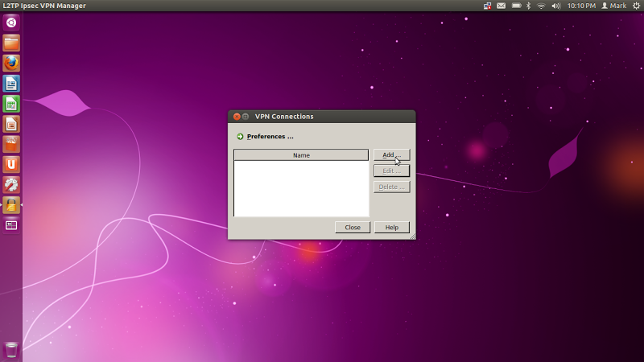
Task: Select the L2TP VPN padlock launcher icon
Action: click(x=11, y=205)
